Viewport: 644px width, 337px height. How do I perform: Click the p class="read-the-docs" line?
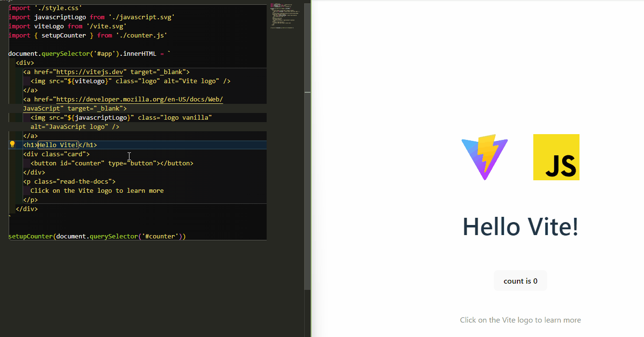point(69,181)
